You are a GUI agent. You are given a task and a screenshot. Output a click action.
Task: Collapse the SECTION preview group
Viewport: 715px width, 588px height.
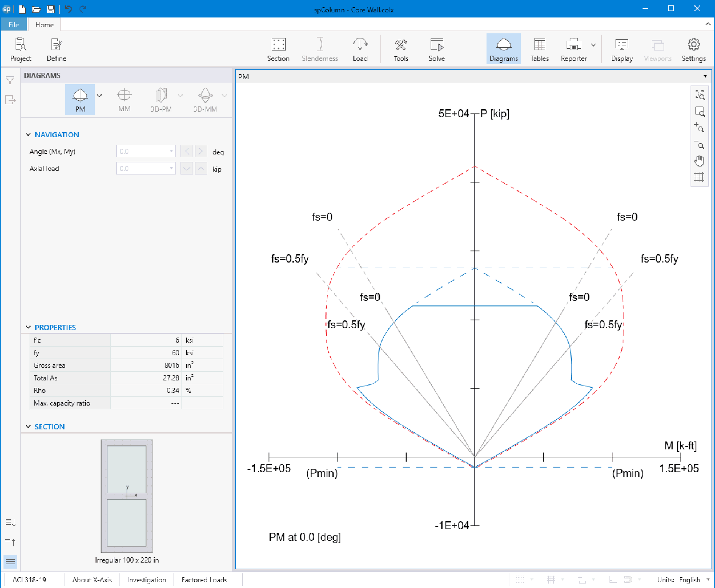[x=29, y=427]
